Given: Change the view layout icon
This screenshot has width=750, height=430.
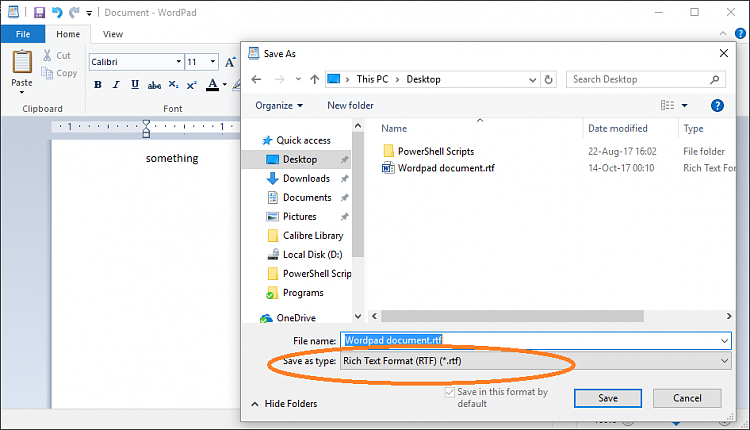Looking at the screenshot, I should (667, 105).
